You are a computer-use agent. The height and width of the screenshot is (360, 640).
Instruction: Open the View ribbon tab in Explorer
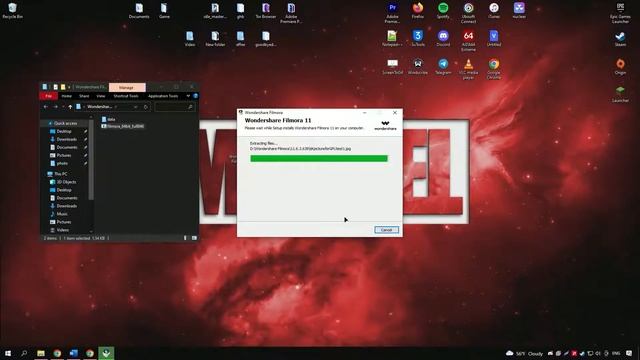(x=101, y=96)
